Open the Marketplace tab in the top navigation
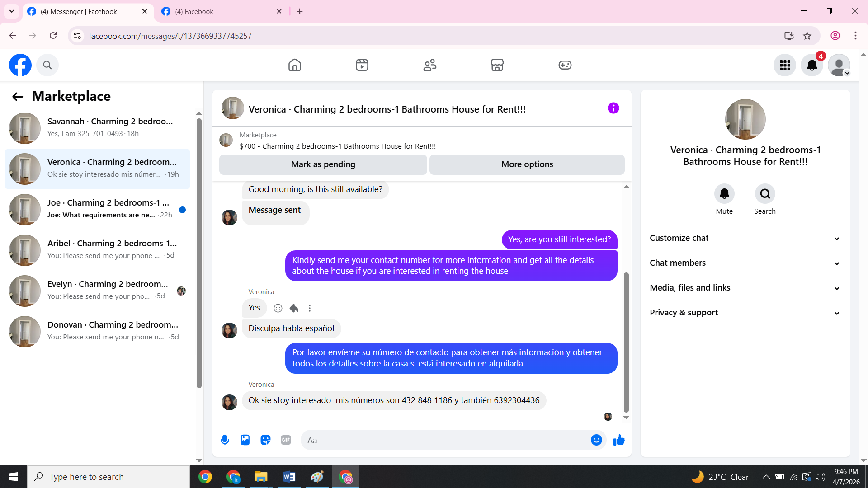This screenshot has width=868, height=488. point(497,65)
